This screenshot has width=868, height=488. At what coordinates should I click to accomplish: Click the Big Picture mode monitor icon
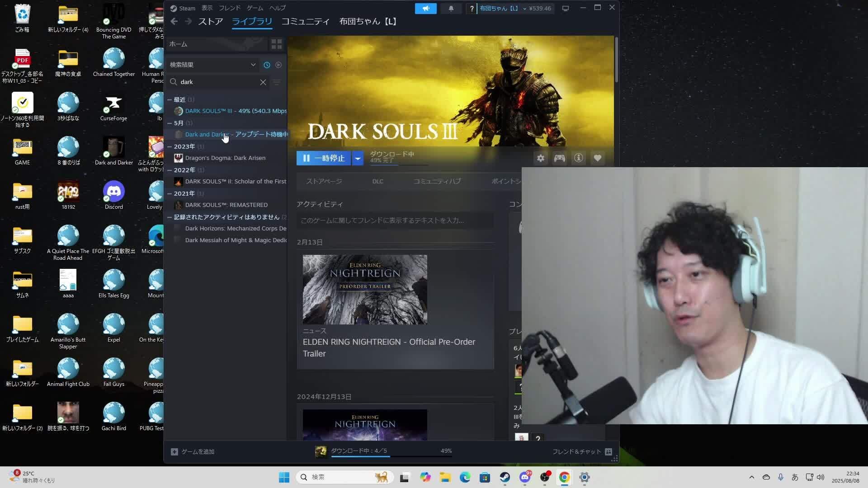(565, 8)
